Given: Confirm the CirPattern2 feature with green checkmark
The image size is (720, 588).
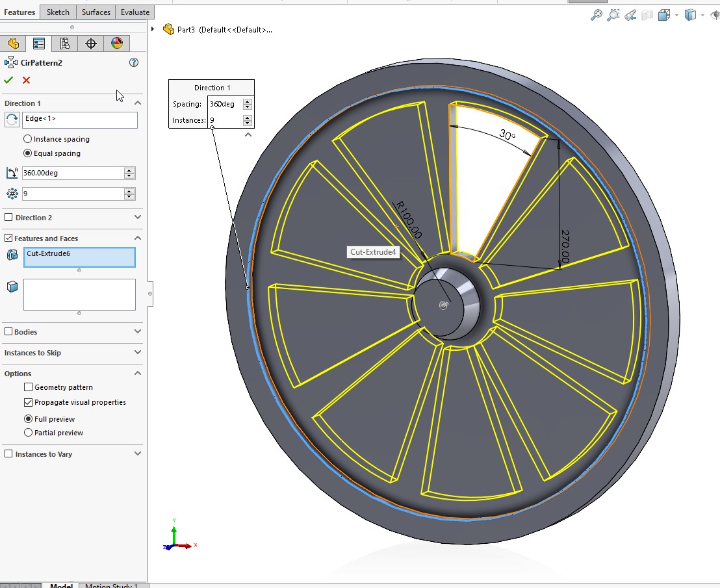Looking at the screenshot, I should coord(8,80).
